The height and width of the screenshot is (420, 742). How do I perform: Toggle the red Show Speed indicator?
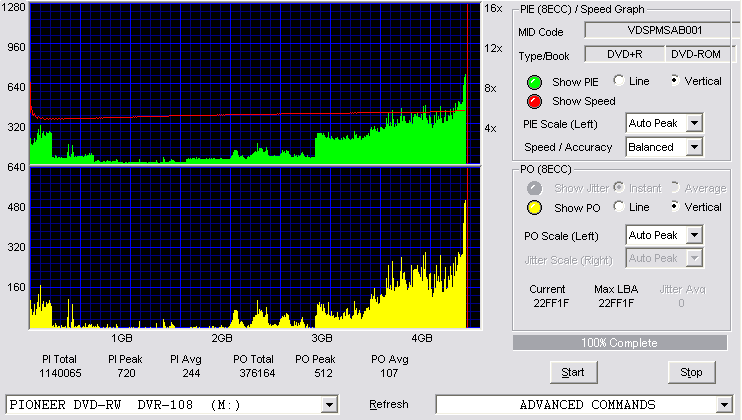click(534, 101)
